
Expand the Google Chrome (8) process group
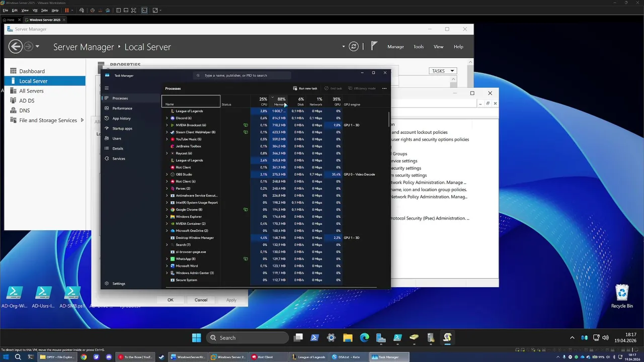(167, 210)
